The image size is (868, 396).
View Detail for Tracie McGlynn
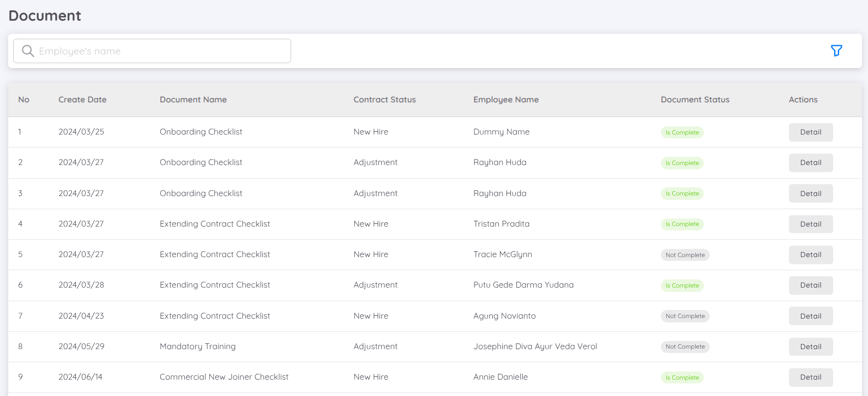click(x=810, y=255)
